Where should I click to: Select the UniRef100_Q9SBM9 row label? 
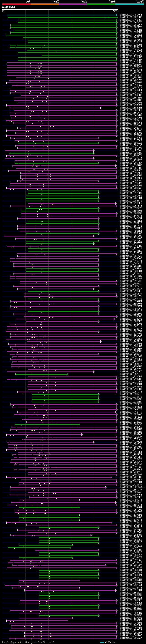click(131, 32)
